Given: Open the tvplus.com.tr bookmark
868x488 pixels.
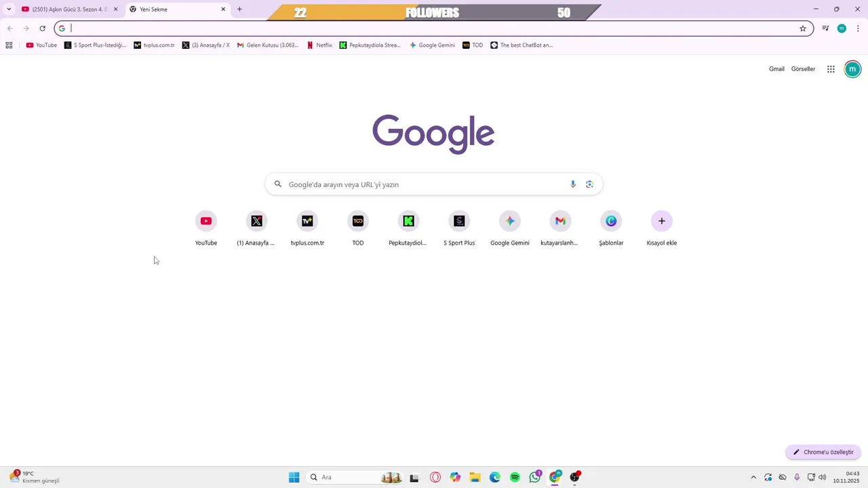Looking at the screenshot, I should (154, 45).
